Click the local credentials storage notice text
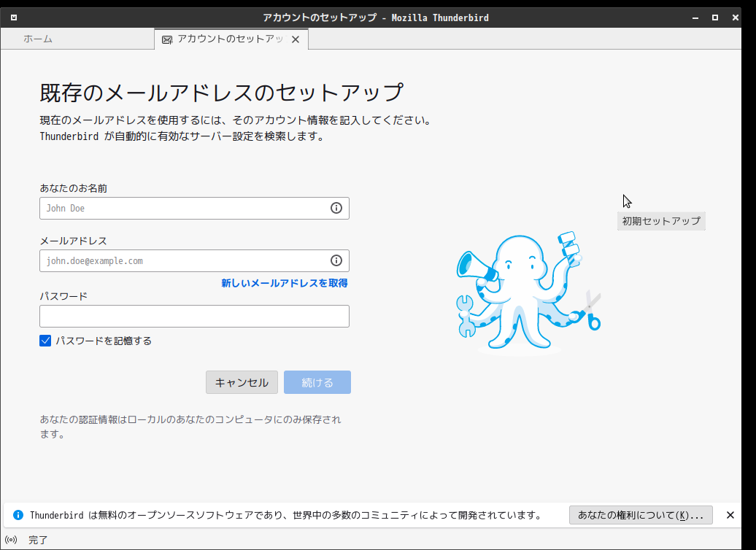This screenshot has width=756, height=550. pyautogui.click(x=190, y=427)
